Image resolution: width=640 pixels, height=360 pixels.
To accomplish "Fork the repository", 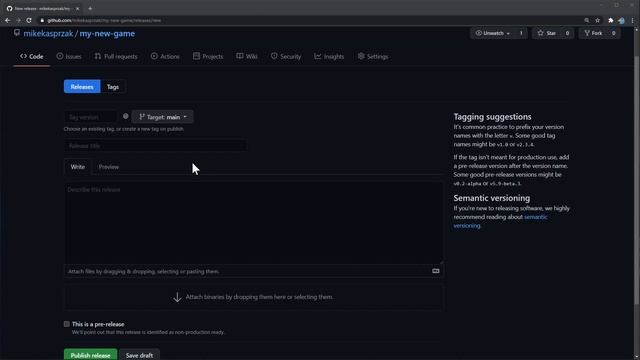I will tap(593, 33).
